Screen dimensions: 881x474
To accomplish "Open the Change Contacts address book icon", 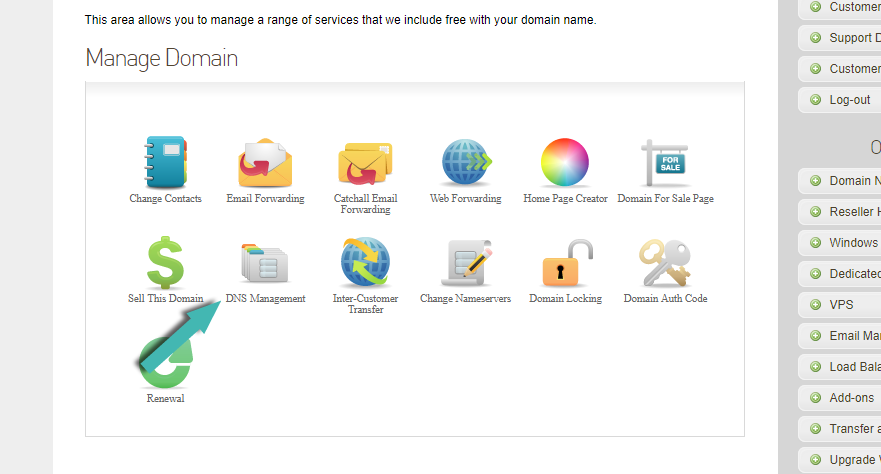I will (165, 162).
